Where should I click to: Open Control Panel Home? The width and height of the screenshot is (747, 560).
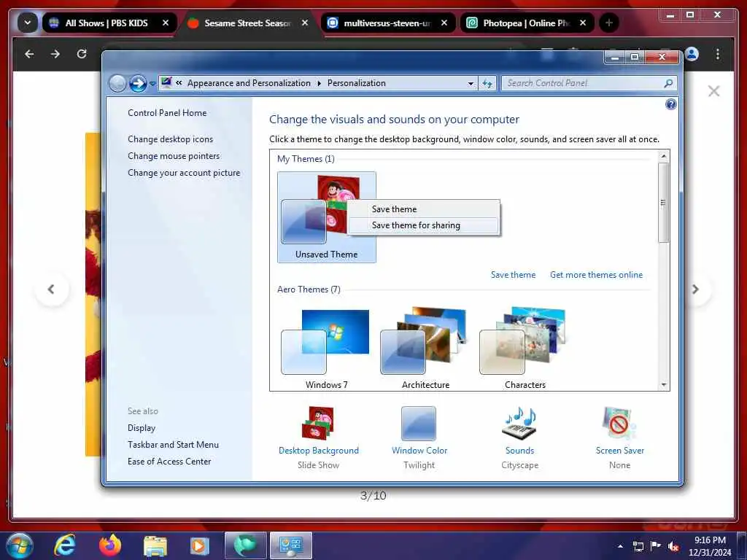coord(167,113)
